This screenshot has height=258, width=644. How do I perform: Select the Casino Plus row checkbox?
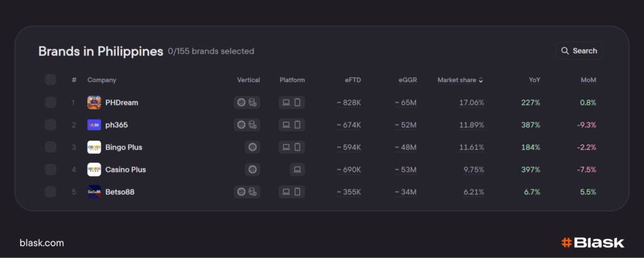(x=50, y=169)
